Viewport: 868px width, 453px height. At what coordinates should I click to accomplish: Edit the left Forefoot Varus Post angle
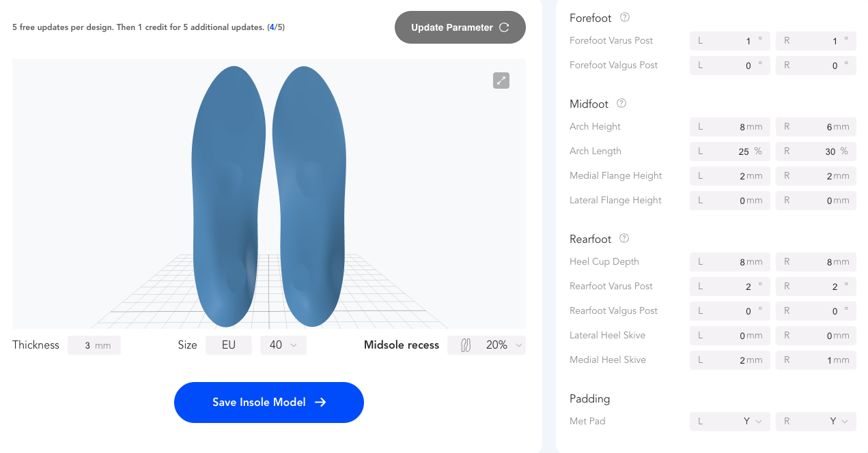pyautogui.click(x=729, y=41)
